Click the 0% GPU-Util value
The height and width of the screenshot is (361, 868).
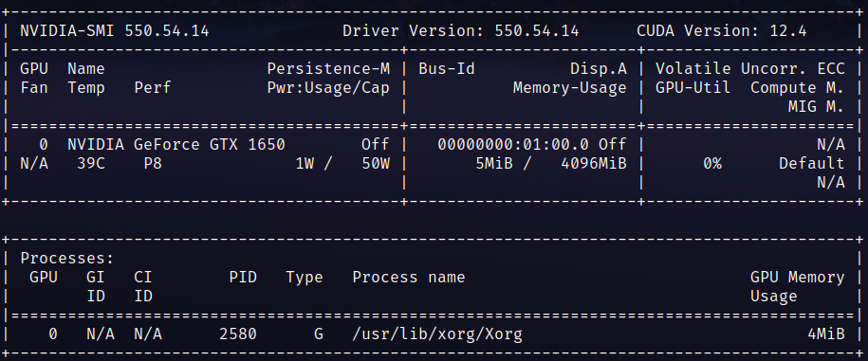point(711,164)
